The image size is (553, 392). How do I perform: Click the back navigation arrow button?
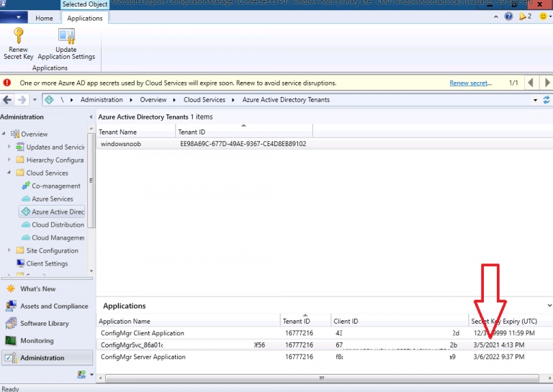click(x=7, y=100)
